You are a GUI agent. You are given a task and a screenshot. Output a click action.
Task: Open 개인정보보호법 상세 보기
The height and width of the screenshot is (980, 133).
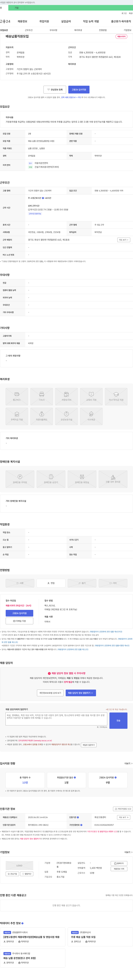coord(50,693)
